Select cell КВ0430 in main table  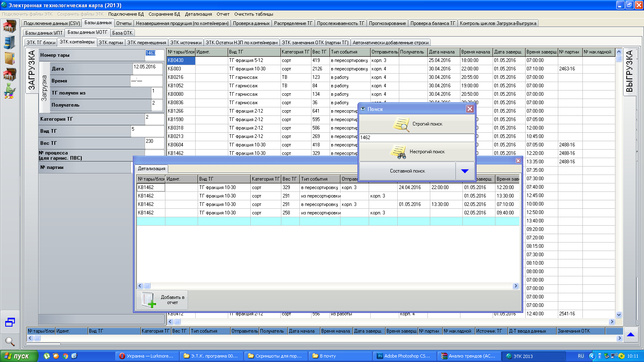click(x=181, y=60)
